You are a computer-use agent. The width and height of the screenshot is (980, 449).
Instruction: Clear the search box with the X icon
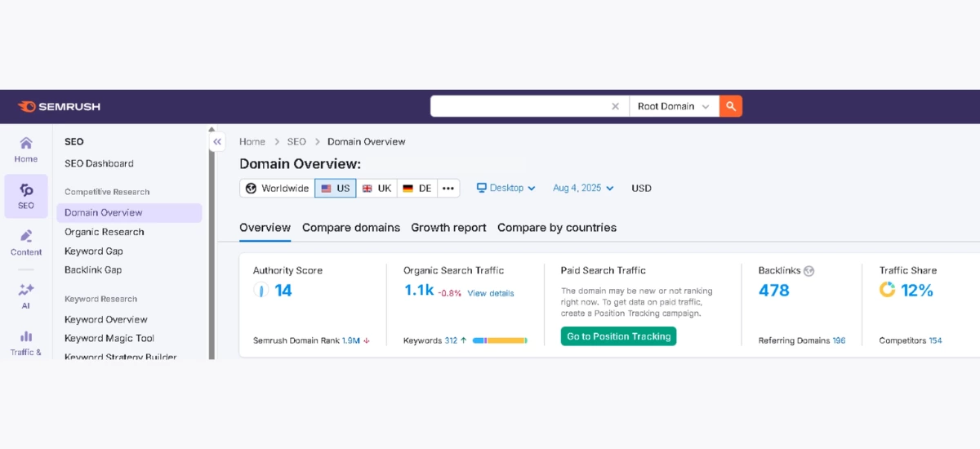[617, 106]
